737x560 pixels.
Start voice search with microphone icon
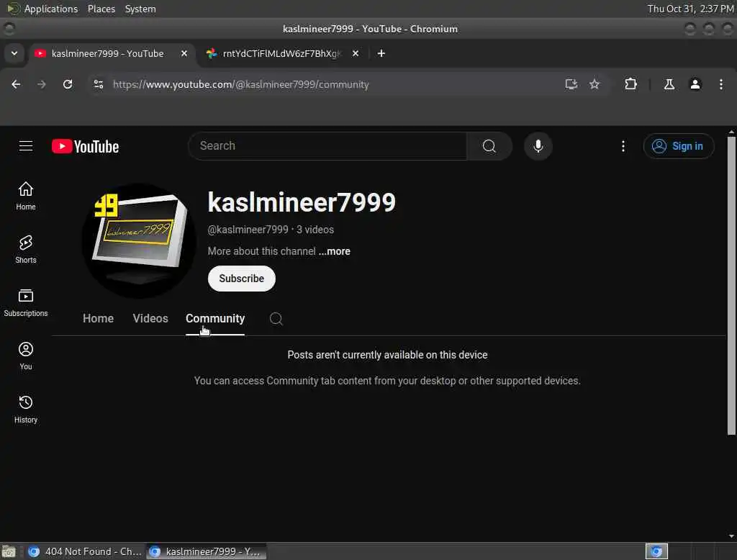pyautogui.click(x=538, y=146)
